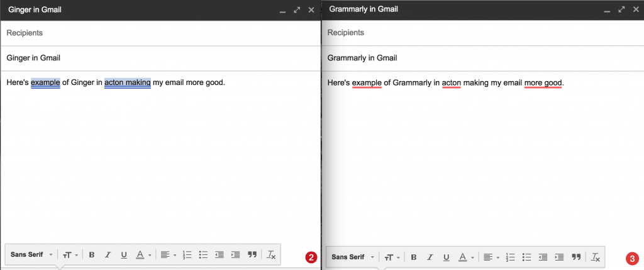Close the Grammarly in Gmail compose window
Viewport: 644px width, 270px height.
pos(636,9)
